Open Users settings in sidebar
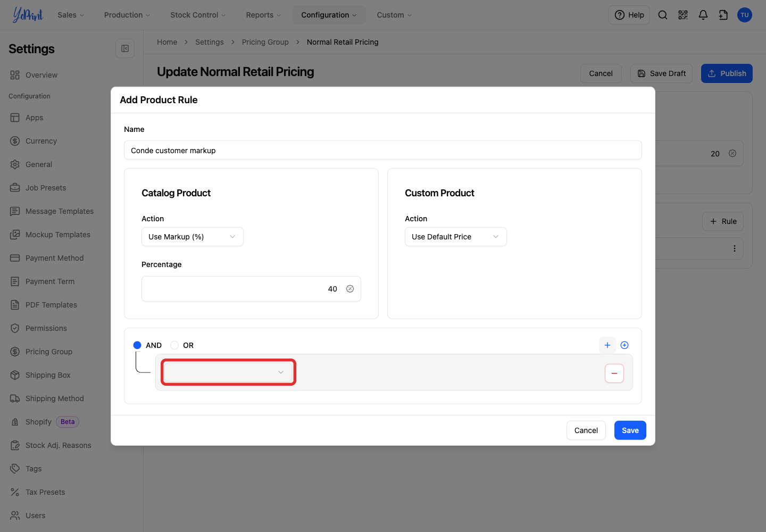766x532 pixels. pyautogui.click(x=35, y=516)
